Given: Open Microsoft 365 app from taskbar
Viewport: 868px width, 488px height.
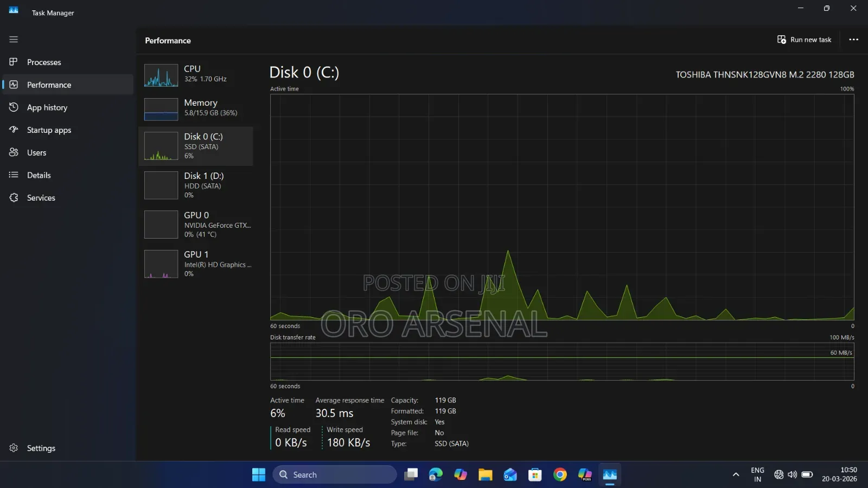Looking at the screenshot, I should click(x=585, y=474).
